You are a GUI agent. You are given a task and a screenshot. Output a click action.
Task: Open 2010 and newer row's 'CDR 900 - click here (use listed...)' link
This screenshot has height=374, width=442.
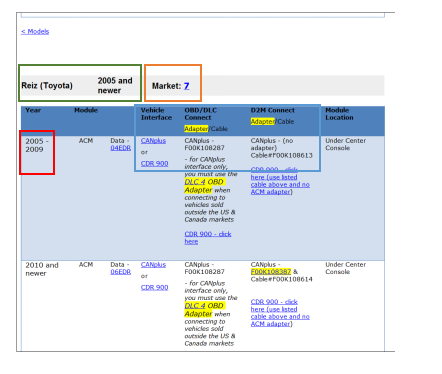click(280, 313)
